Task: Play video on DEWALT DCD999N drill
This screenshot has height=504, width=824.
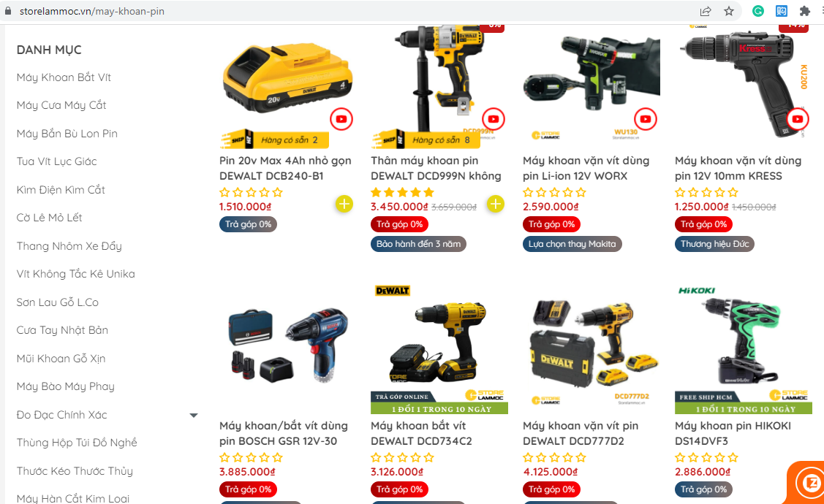Action: 493,119
